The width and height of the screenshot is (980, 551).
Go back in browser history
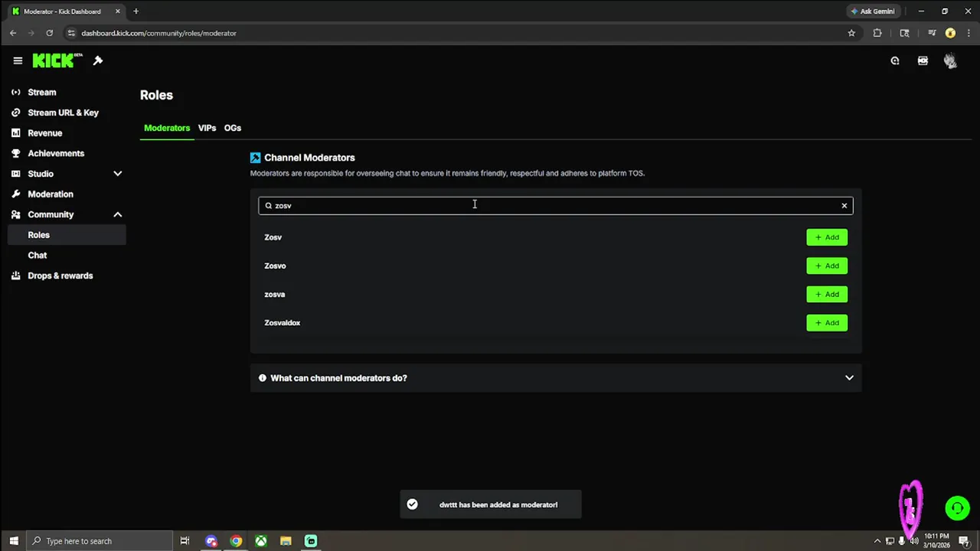click(x=13, y=33)
